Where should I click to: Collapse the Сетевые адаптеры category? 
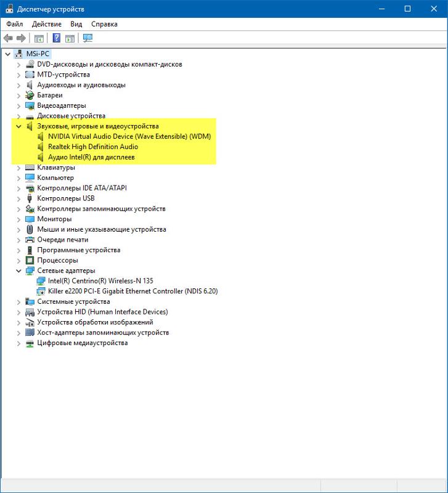[18, 271]
